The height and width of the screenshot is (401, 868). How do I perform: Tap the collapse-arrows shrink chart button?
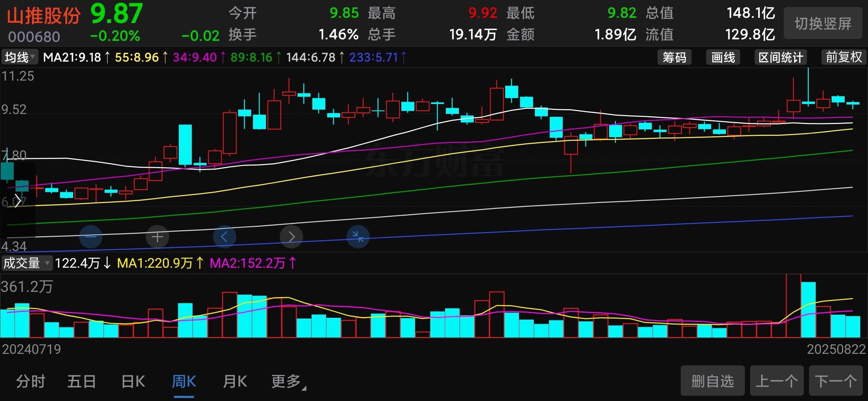tap(358, 237)
